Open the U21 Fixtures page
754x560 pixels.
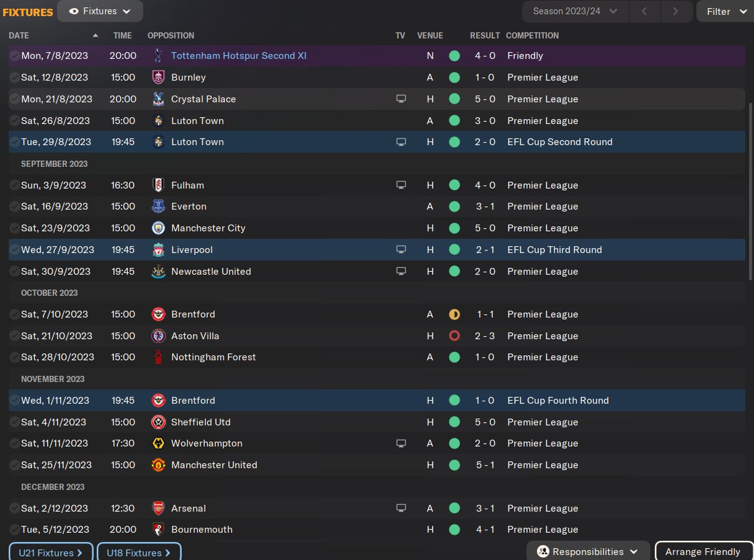click(x=51, y=553)
